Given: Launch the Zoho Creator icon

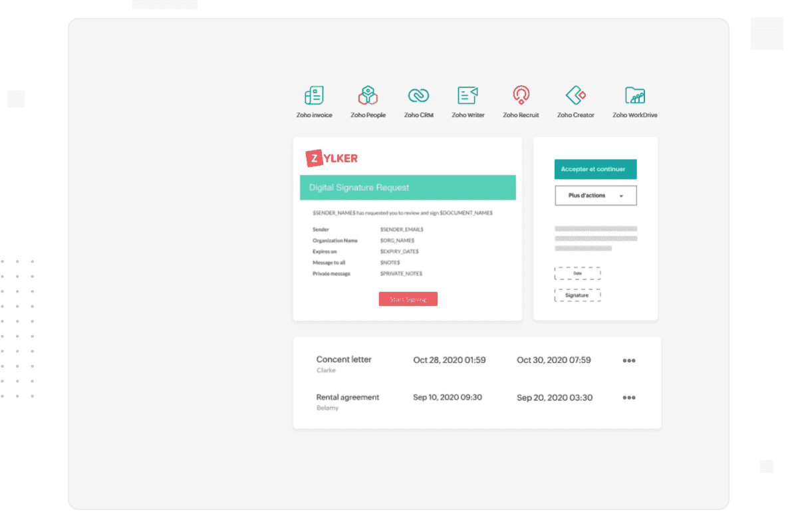Looking at the screenshot, I should pos(575,96).
